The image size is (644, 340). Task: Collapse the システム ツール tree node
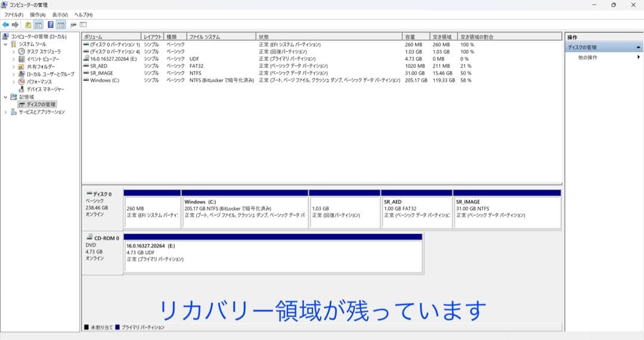[x=5, y=44]
